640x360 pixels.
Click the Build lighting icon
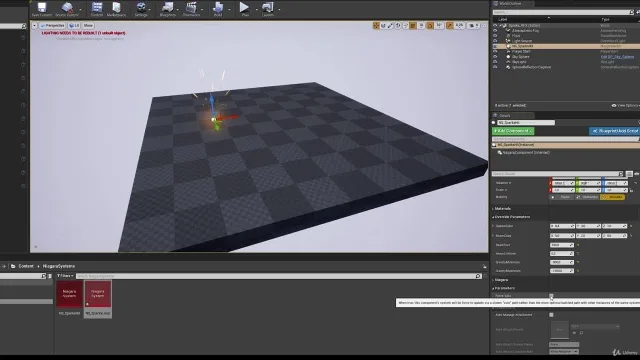218,9
